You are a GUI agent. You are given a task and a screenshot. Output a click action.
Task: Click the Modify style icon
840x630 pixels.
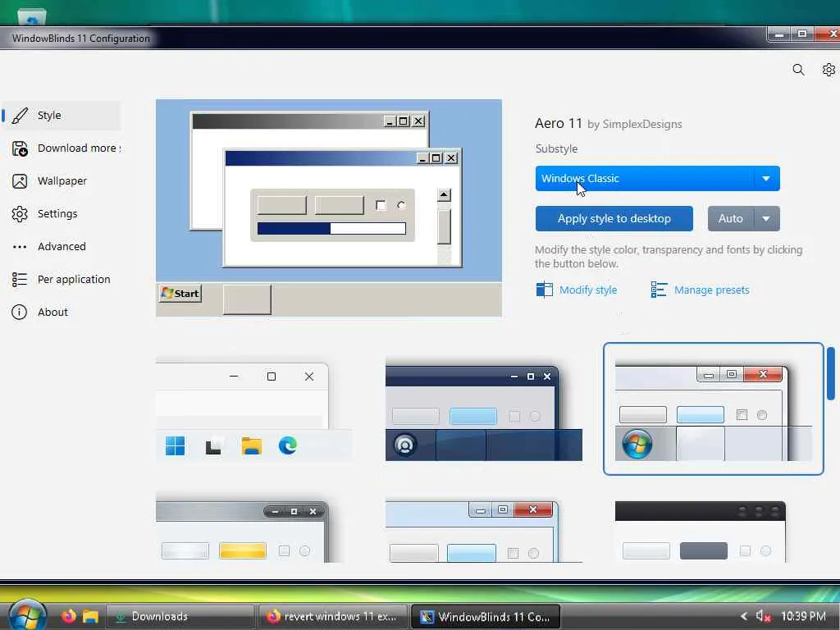click(x=545, y=290)
